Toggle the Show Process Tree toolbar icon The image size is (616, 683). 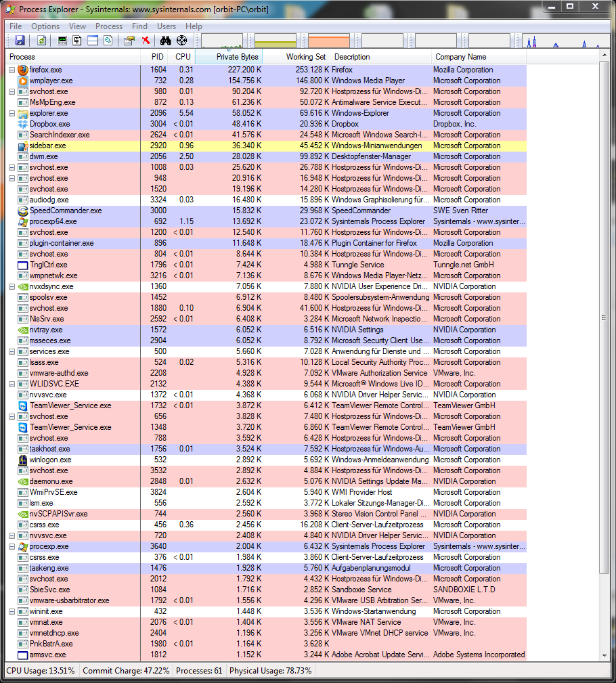pos(77,41)
